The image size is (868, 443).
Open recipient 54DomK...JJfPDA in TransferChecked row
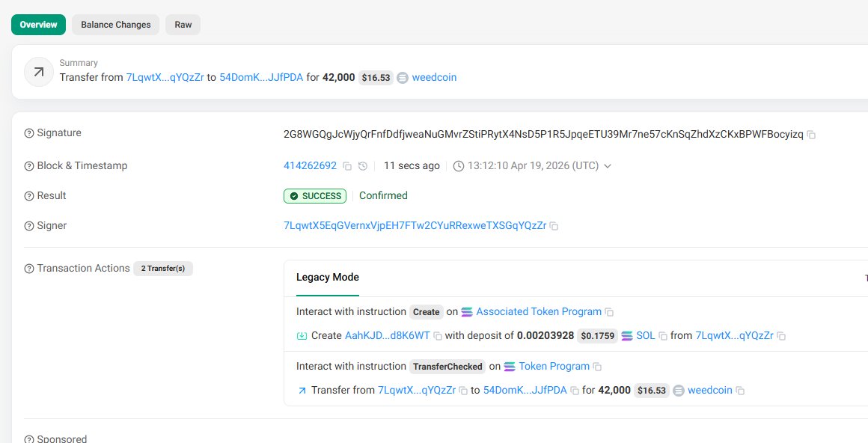click(x=525, y=391)
